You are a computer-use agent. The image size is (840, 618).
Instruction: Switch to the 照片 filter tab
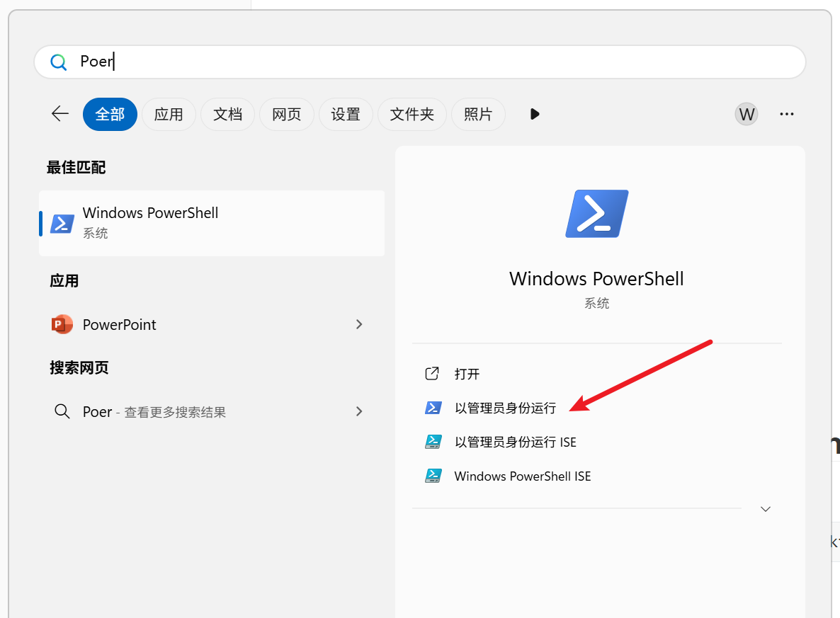478,114
